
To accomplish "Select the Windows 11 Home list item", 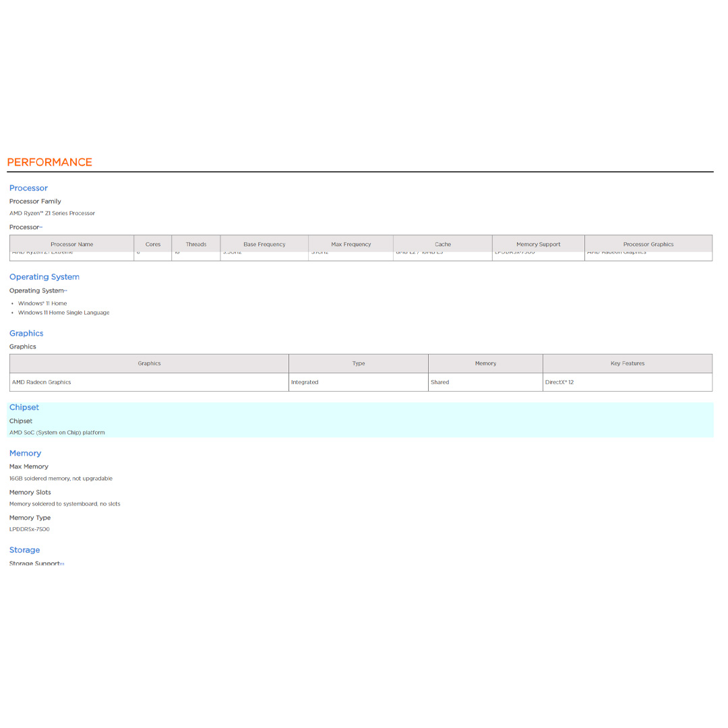I will pyautogui.click(x=43, y=303).
